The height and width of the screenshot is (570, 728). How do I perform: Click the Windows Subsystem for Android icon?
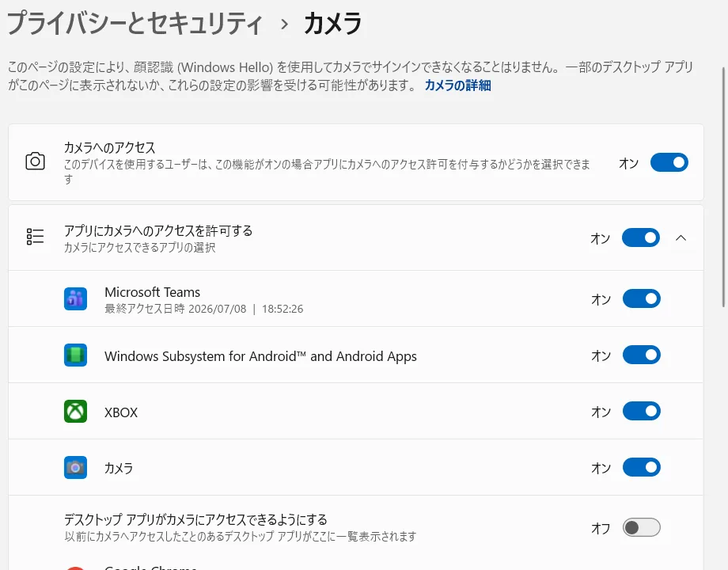pos(75,355)
